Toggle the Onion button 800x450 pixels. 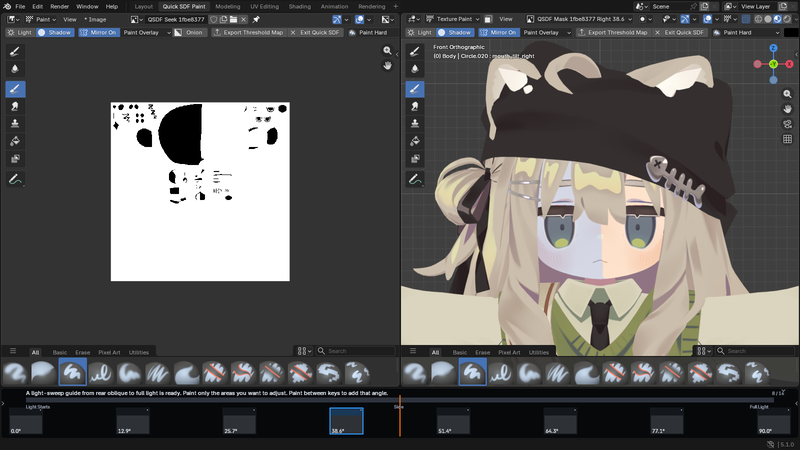point(189,32)
